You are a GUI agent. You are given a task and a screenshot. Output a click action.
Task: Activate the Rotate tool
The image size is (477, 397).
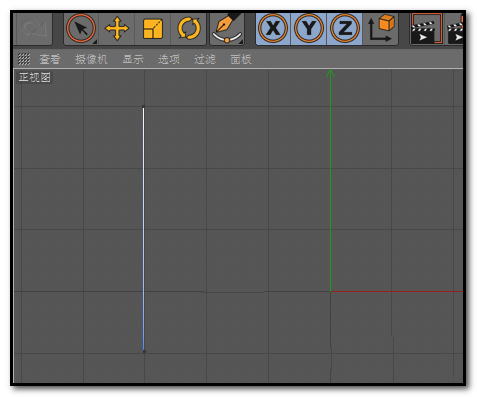click(x=189, y=29)
